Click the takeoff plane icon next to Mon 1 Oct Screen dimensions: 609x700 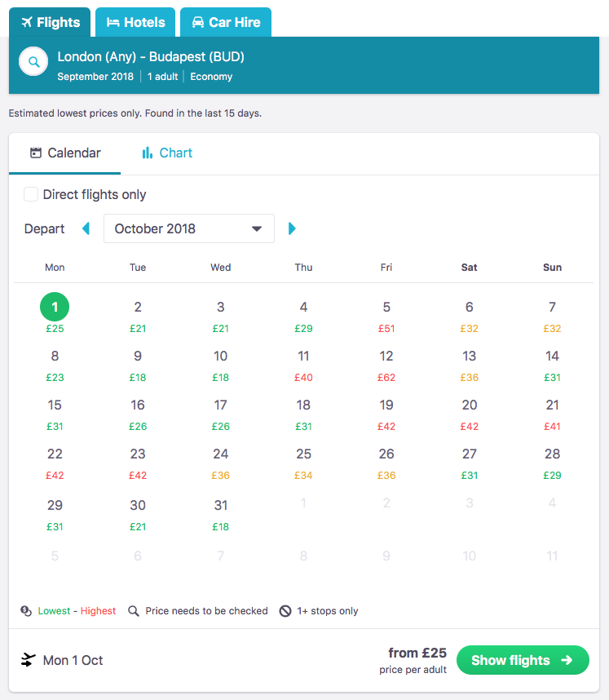[x=28, y=660]
